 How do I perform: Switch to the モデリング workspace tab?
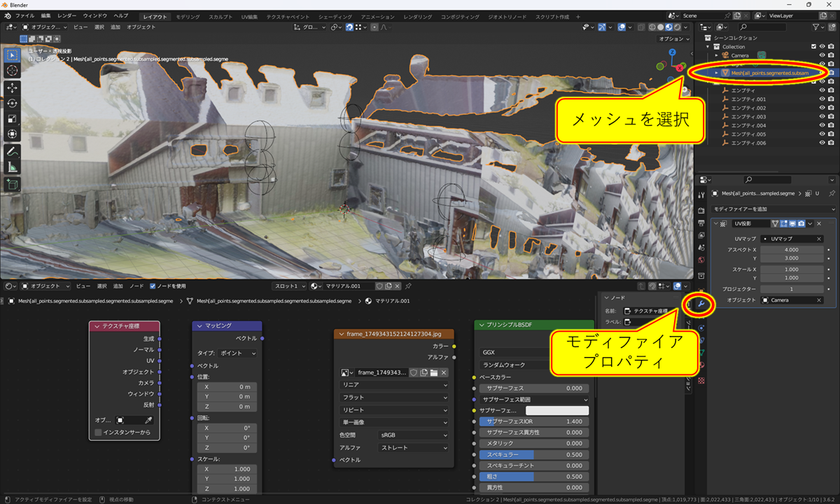pyautogui.click(x=188, y=15)
